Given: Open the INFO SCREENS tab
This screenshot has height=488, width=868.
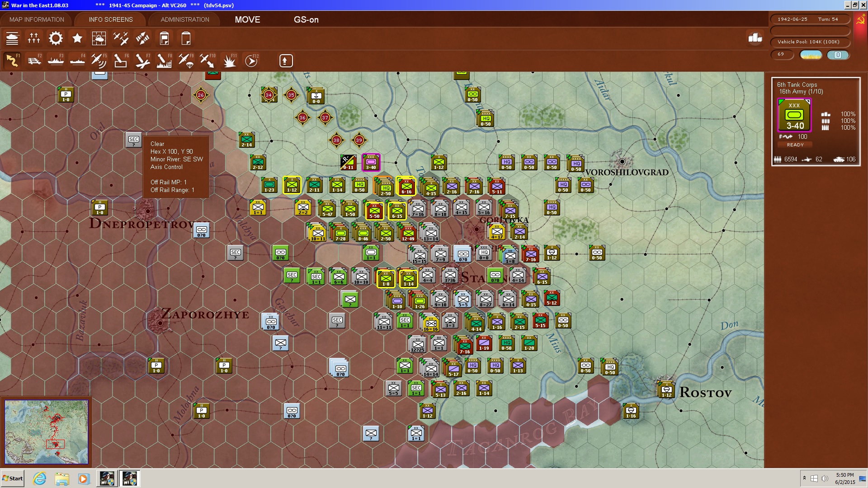Looking at the screenshot, I should 111,19.
